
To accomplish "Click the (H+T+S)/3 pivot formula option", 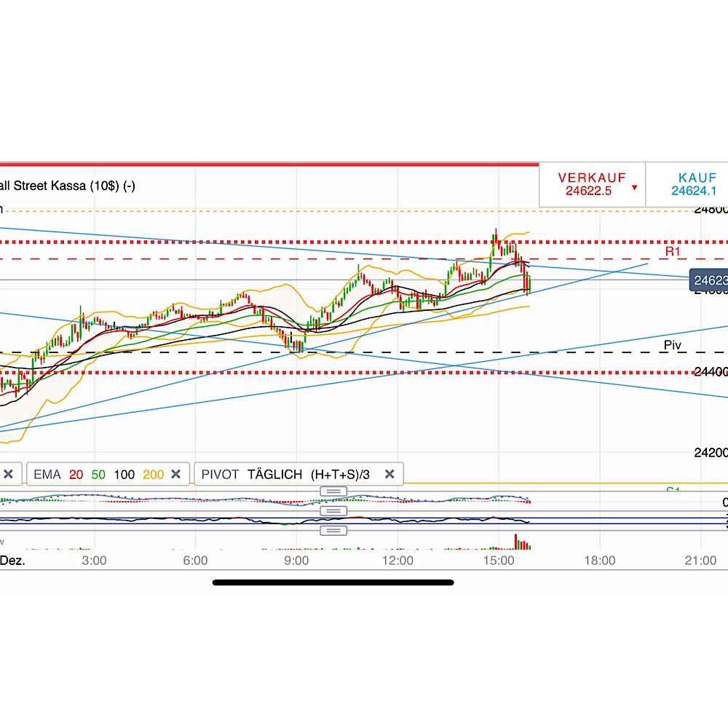I will click(x=340, y=474).
